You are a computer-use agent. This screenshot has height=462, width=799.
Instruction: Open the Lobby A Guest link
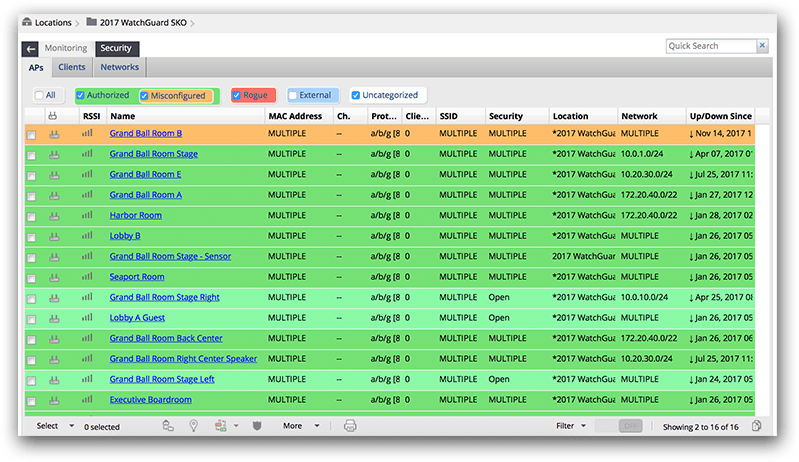point(138,318)
